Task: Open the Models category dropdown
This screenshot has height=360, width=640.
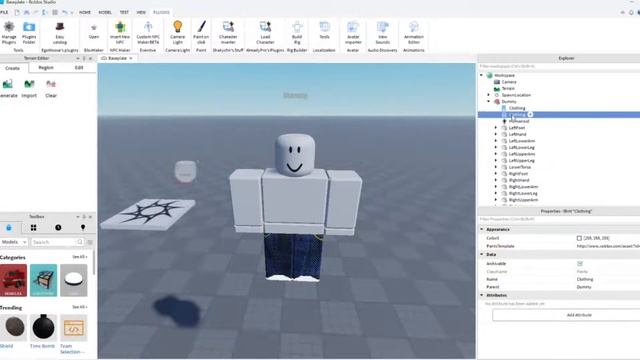Action: [x=13, y=242]
